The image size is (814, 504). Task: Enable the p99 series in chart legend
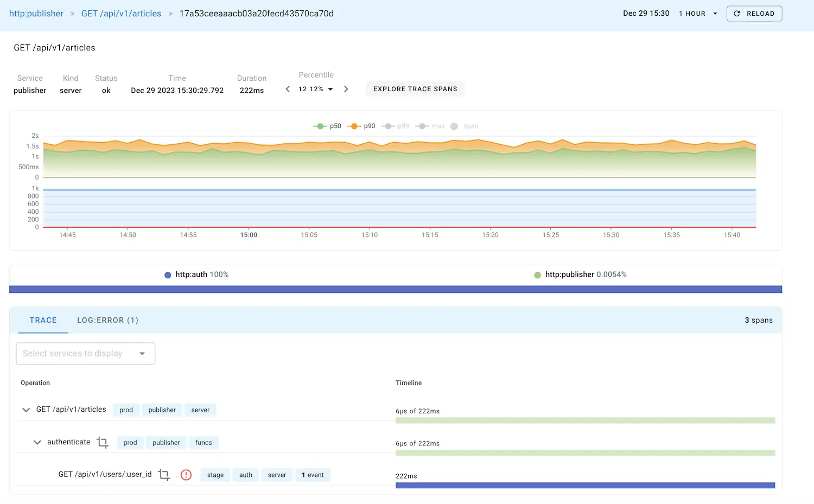[x=396, y=126]
